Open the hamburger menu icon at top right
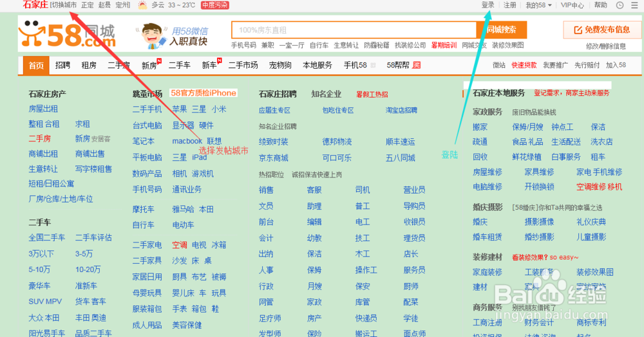Screen dimensions: 644x337 [x=634, y=5]
